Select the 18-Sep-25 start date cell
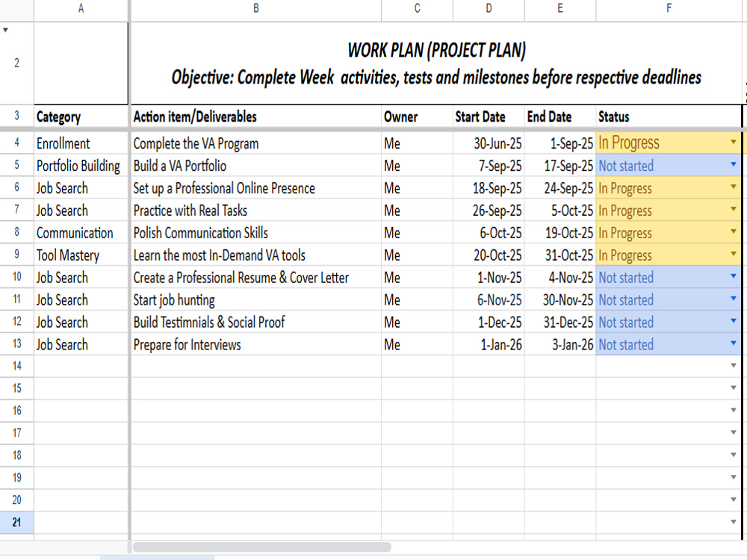 (x=489, y=187)
